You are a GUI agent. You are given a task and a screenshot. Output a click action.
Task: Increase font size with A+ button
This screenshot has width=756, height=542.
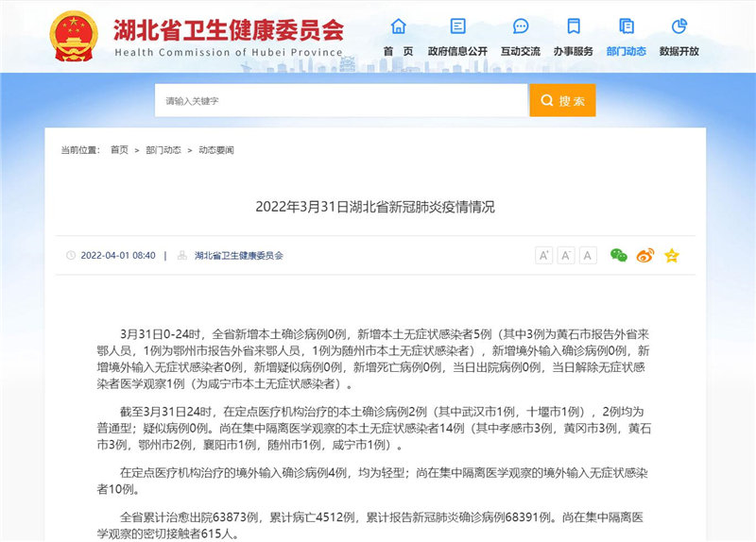pyautogui.click(x=544, y=255)
